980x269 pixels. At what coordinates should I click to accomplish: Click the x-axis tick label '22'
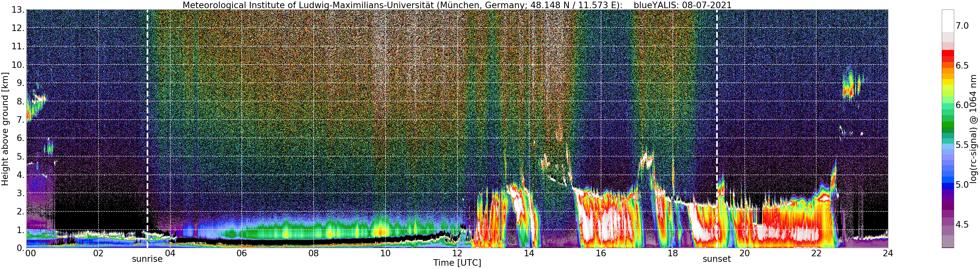pos(816,253)
